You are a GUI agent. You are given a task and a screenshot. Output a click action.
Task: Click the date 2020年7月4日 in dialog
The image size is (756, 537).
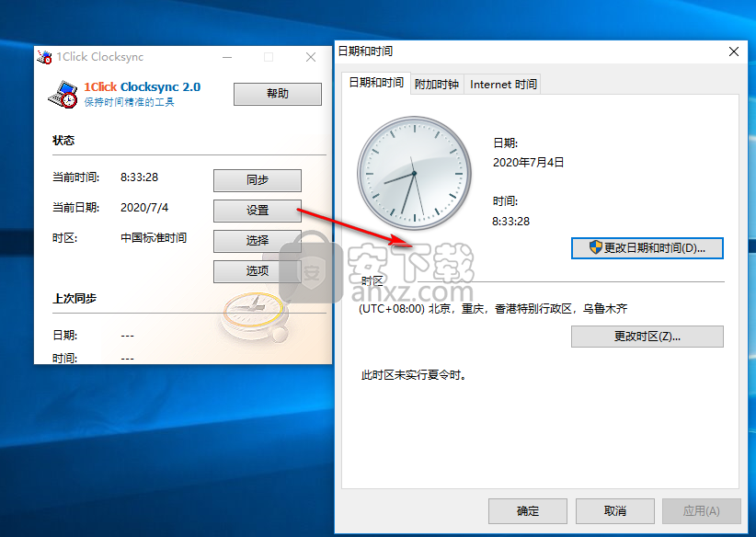tap(529, 163)
